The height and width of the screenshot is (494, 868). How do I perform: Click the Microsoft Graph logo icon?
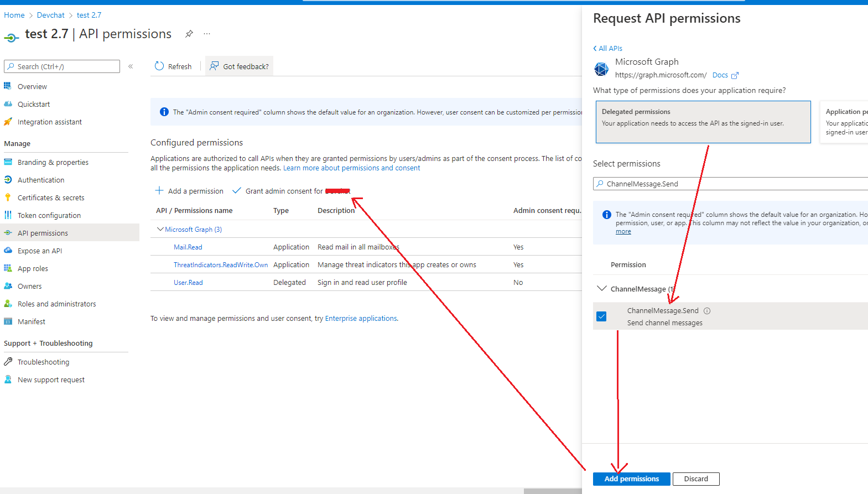click(601, 69)
